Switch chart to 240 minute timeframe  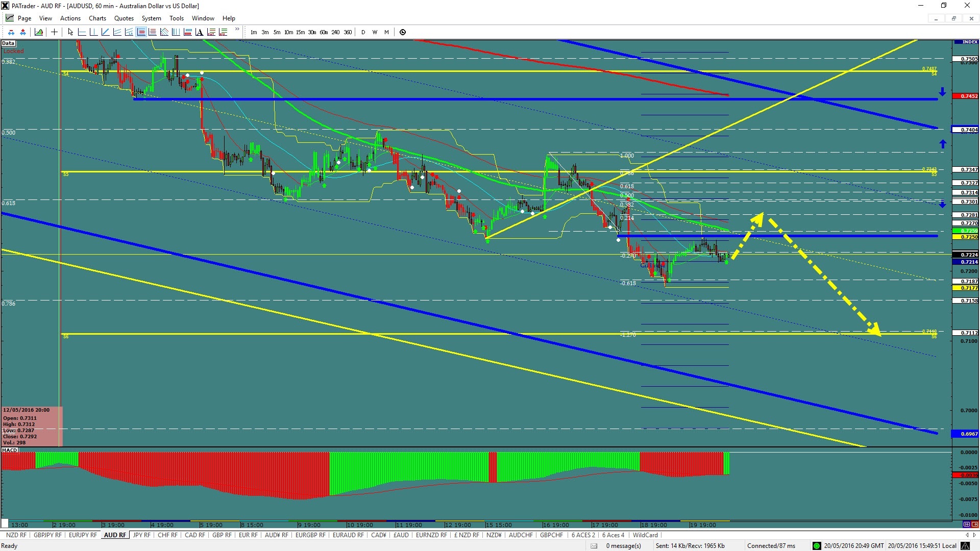pos(335,32)
